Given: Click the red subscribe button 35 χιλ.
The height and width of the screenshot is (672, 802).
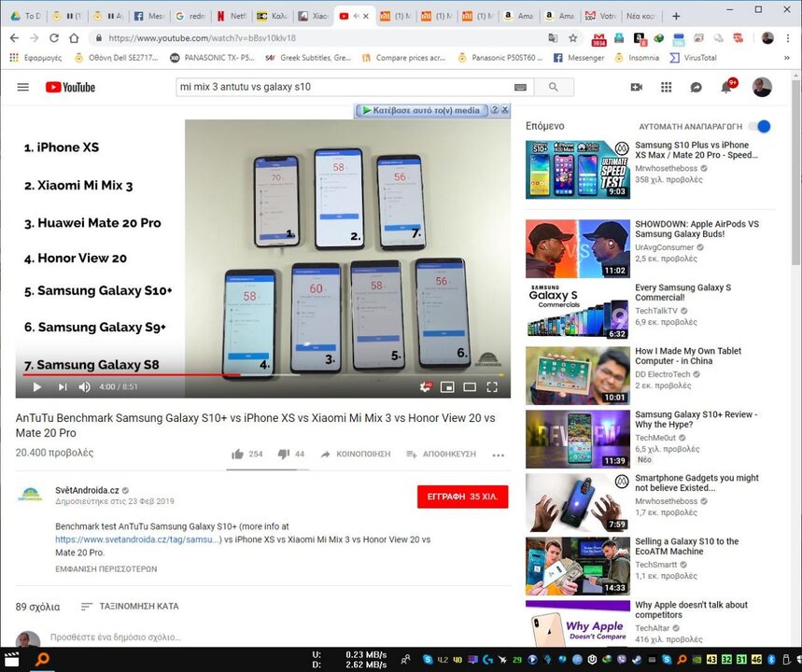Looking at the screenshot, I should point(462,497).
